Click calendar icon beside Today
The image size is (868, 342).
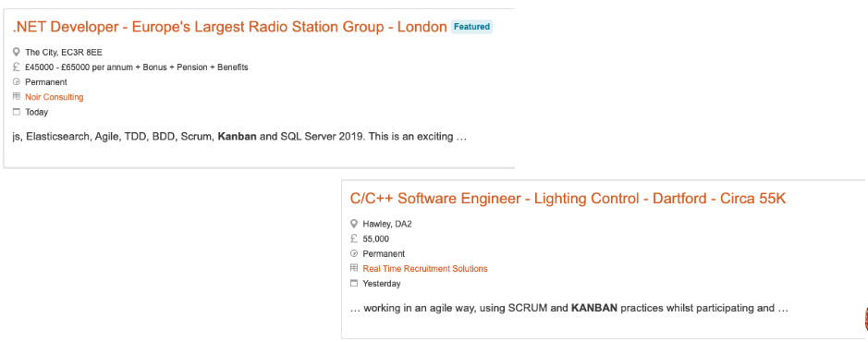pos(16,112)
